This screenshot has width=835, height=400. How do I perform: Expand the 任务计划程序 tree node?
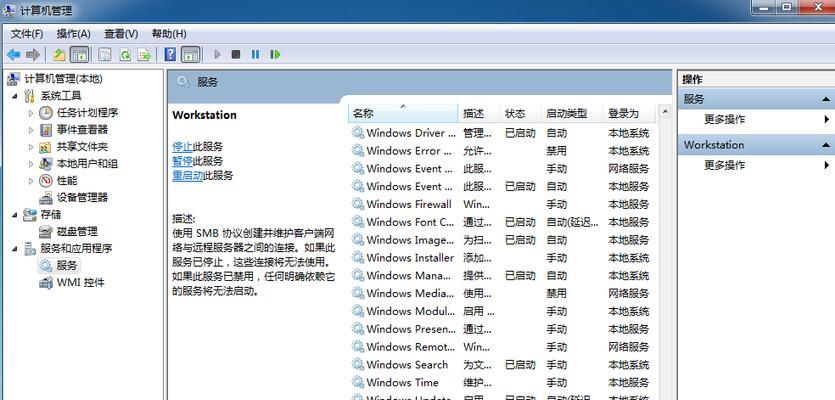click(x=30, y=113)
